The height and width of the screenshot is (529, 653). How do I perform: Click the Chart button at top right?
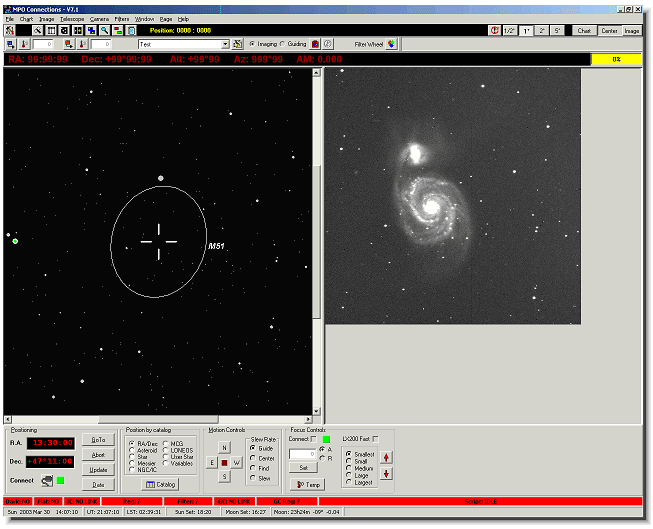coord(584,31)
